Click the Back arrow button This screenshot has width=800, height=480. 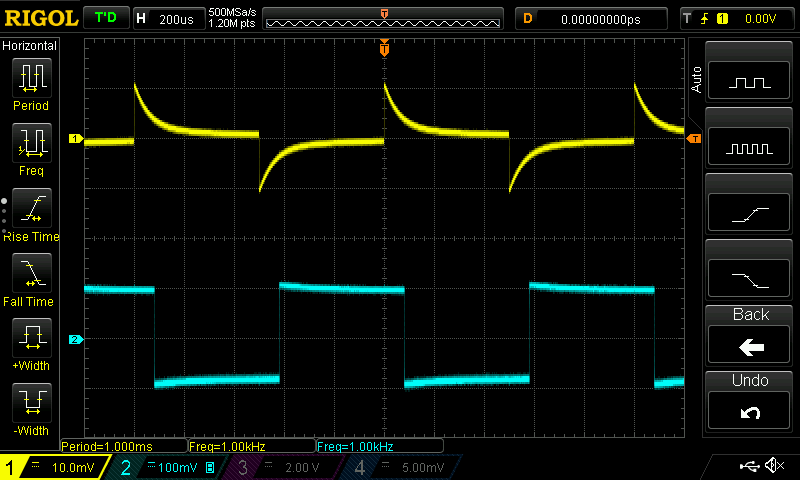749,345
